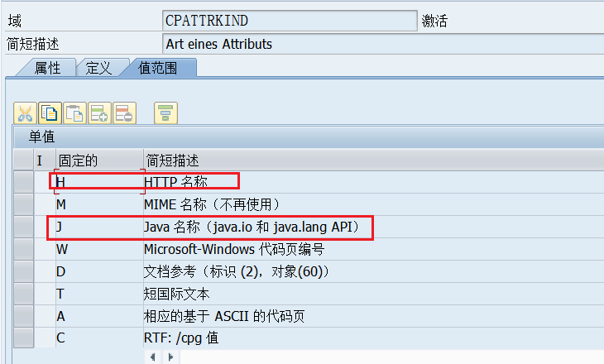The height and width of the screenshot is (364, 604).
Task: Select the row selector for value C
Action: (23, 338)
